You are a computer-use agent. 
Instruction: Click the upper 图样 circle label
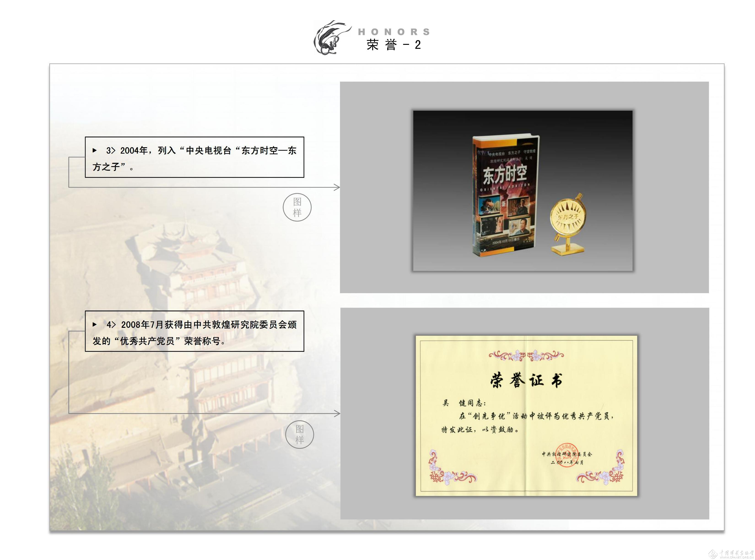(x=297, y=207)
